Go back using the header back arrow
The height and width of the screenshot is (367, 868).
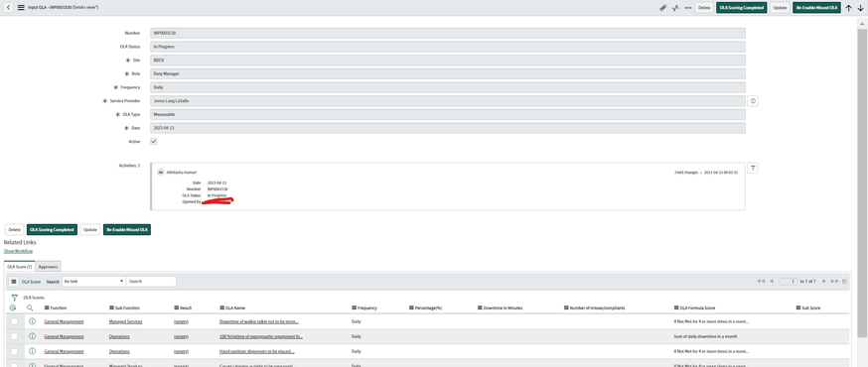[8, 8]
